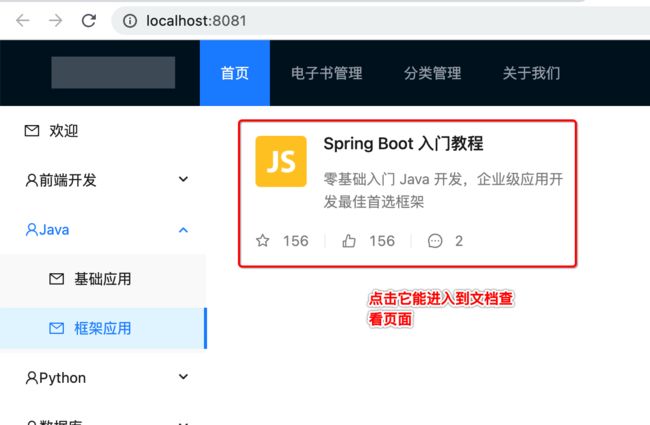
Task: Reload the page with refresh icon
Action: pyautogui.click(x=89, y=20)
